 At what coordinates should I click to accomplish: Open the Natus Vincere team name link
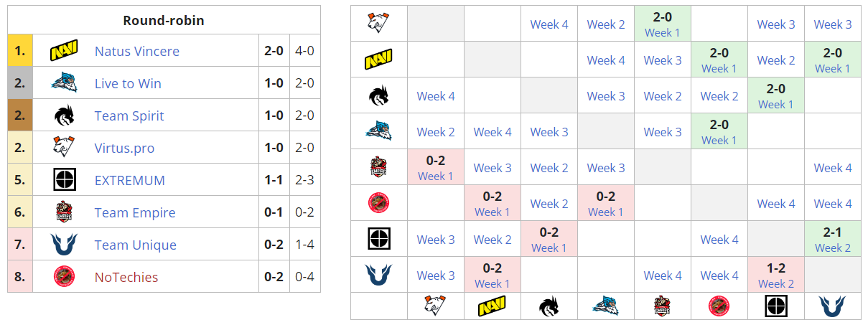(x=137, y=52)
